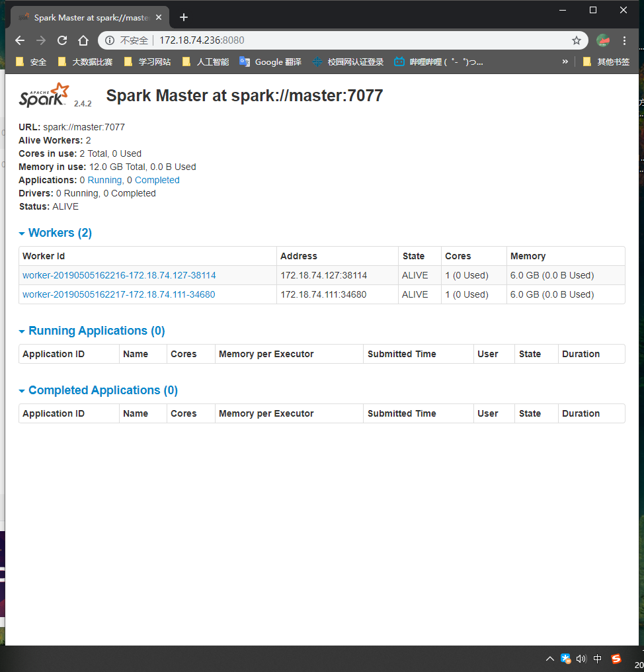
Task: Maximize the Chrome window
Action: [x=593, y=10]
